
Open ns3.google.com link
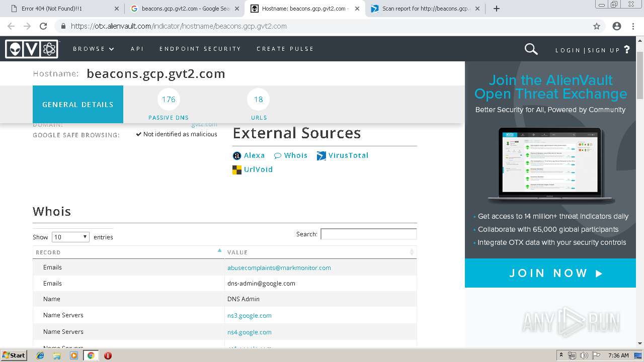250,316
